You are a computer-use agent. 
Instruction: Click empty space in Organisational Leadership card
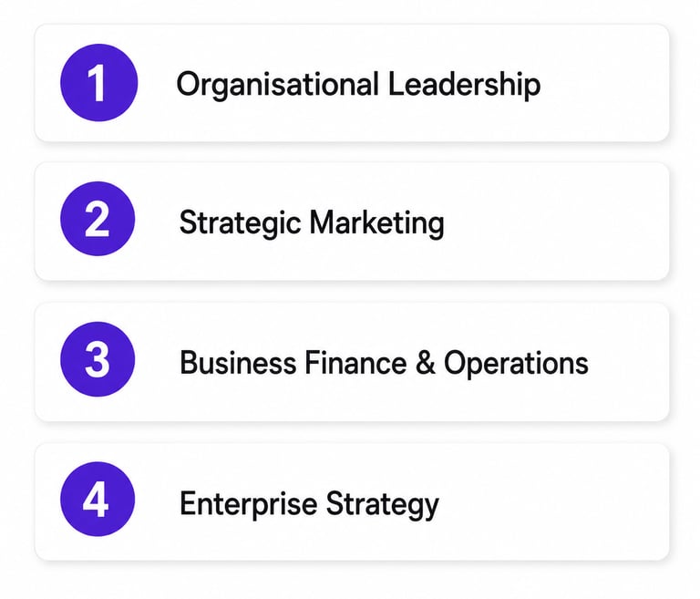pyautogui.click(x=605, y=84)
